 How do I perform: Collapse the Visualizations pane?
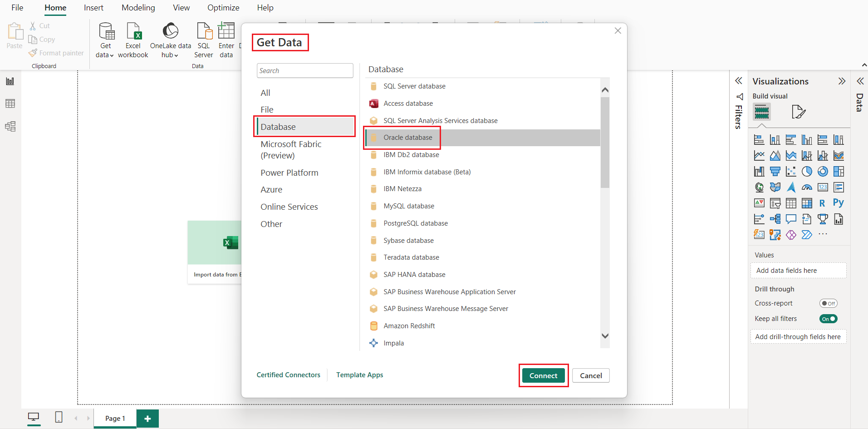tap(842, 81)
